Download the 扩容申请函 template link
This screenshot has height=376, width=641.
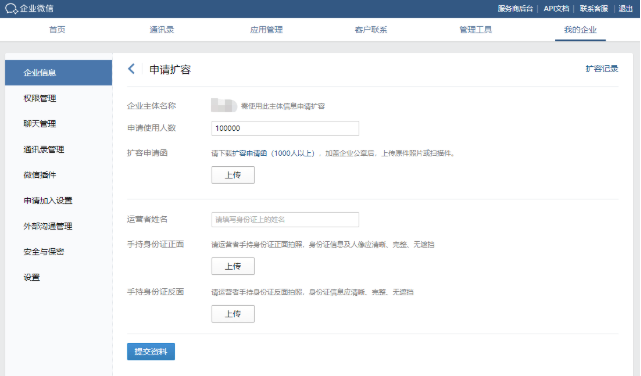point(250,153)
